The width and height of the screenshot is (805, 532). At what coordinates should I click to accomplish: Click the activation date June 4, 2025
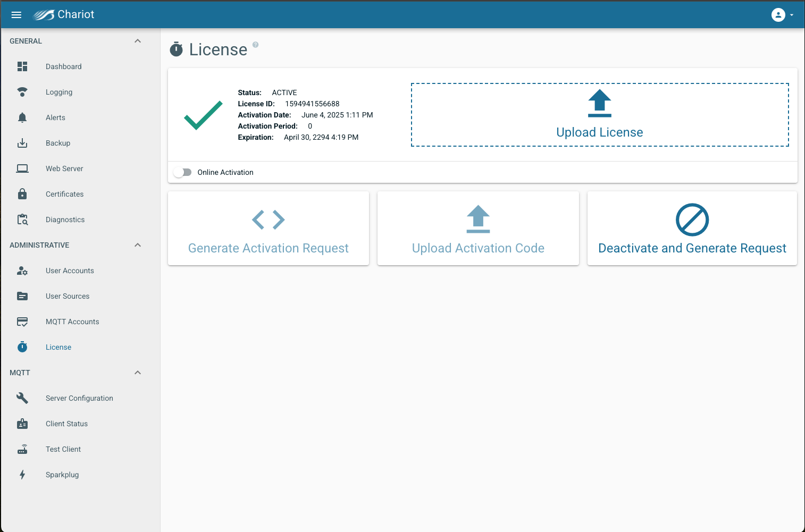click(x=337, y=115)
